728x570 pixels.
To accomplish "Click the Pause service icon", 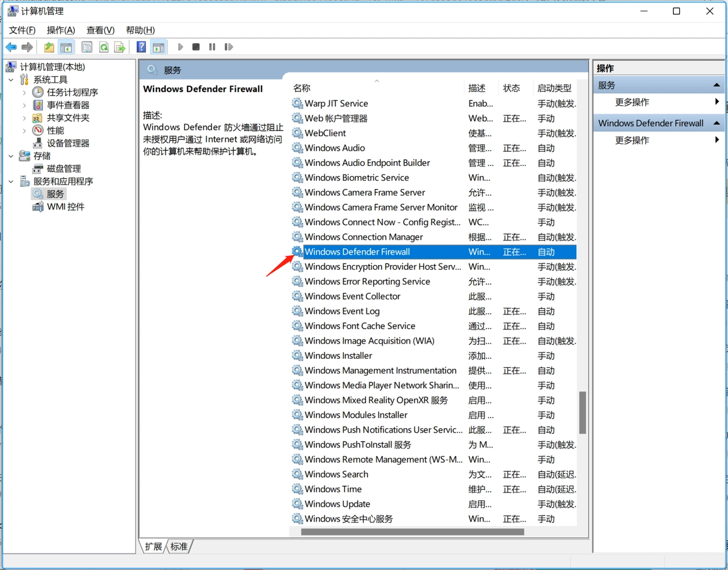I will pyautogui.click(x=212, y=47).
